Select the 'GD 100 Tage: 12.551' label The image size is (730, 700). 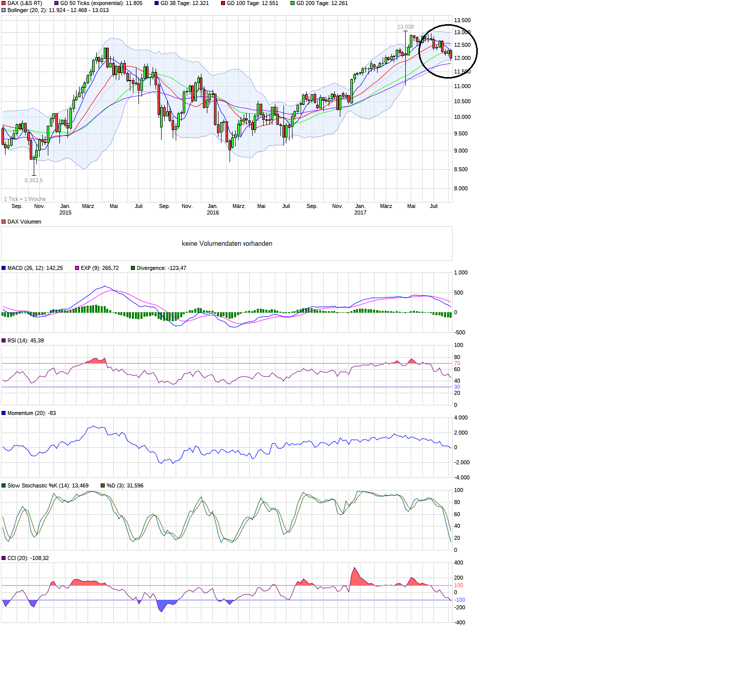(253, 3)
